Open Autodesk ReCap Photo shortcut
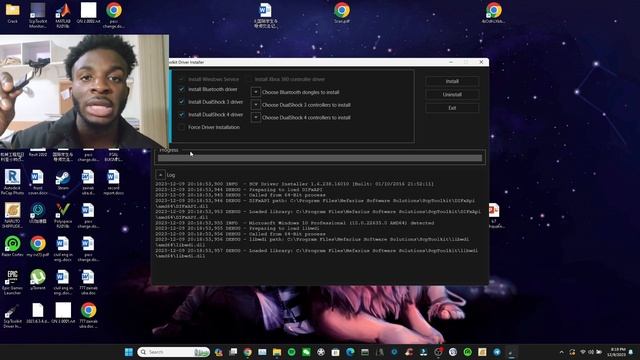640x360 pixels. click(12, 182)
